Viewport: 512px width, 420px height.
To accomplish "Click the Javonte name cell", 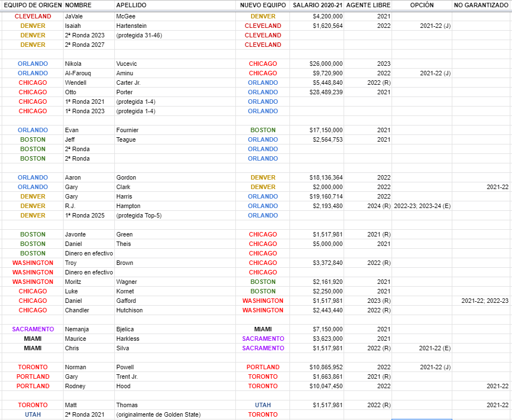I will click(x=89, y=234).
